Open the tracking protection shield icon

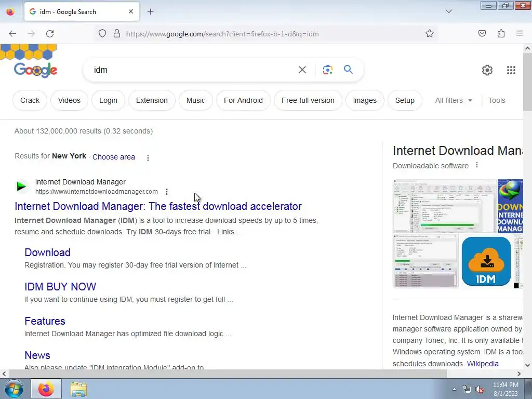click(102, 33)
